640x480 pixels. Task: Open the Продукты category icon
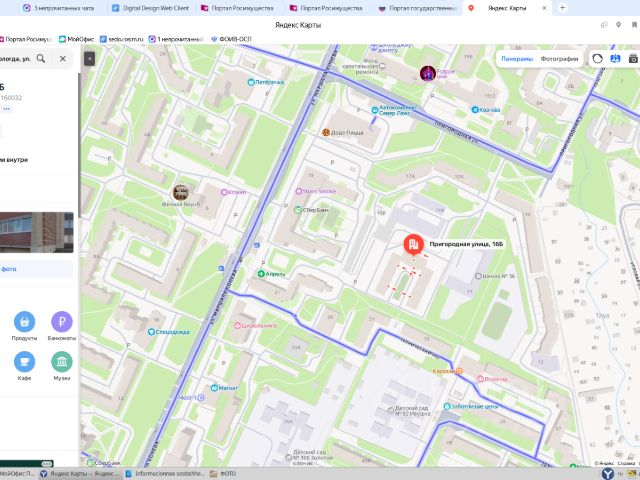(24, 322)
